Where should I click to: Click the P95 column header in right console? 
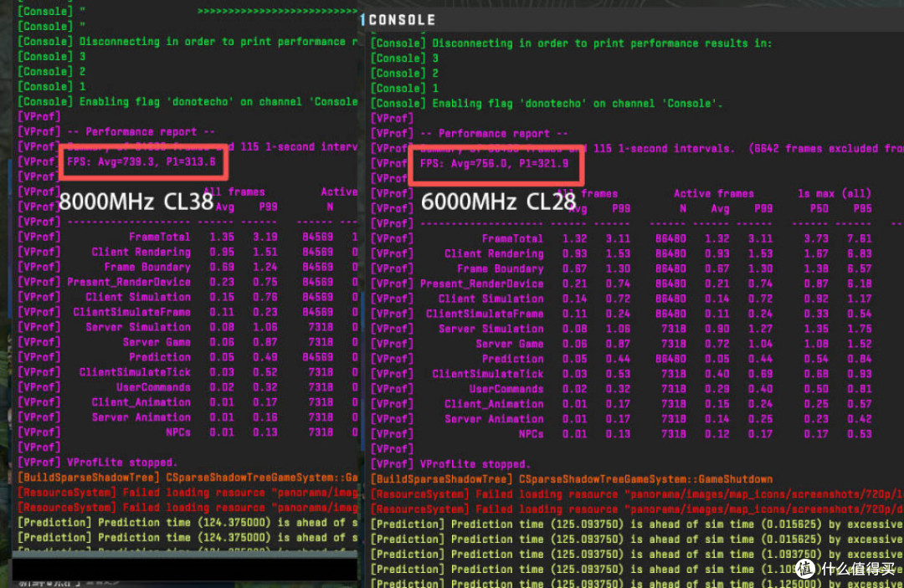coord(862,208)
